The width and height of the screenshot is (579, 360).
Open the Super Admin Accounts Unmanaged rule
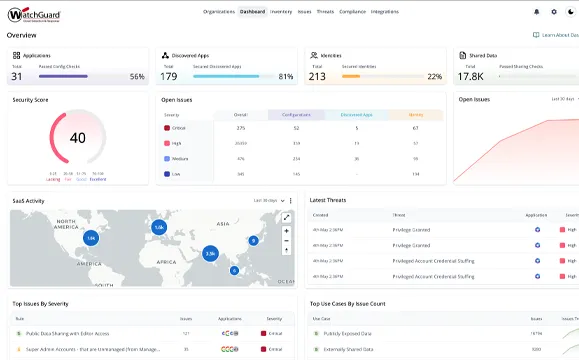93,349
